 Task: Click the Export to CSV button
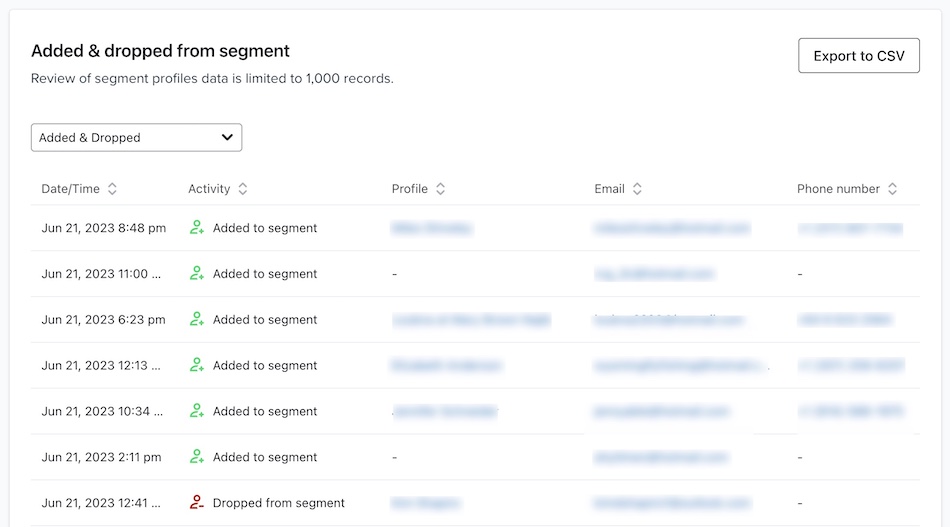pos(858,56)
